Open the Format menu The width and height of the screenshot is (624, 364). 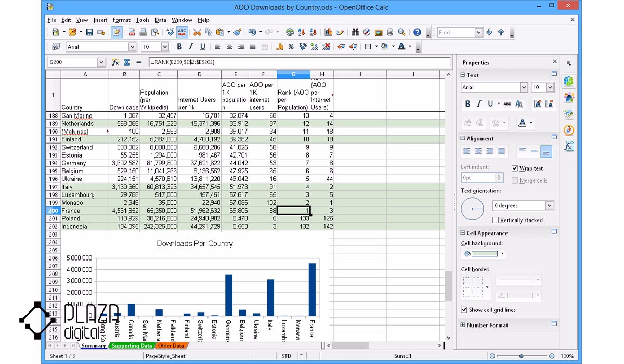pyautogui.click(x=122, y=20)
